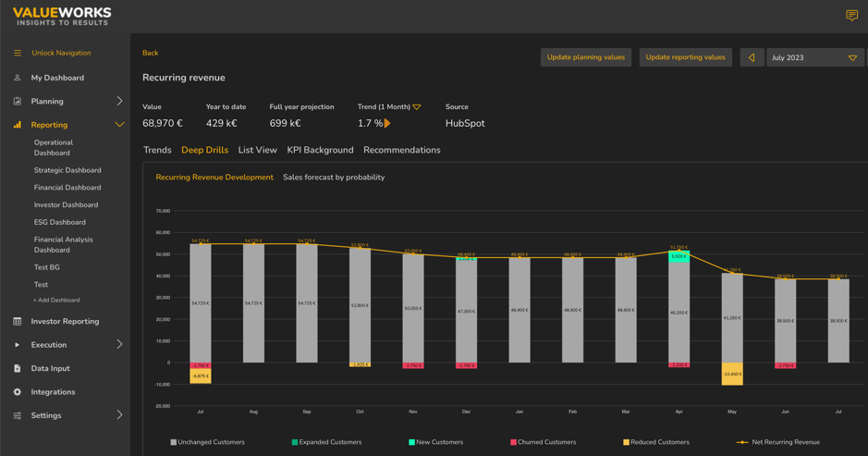Go to previous month arrow
868x456 pixels.
(752, 57)
